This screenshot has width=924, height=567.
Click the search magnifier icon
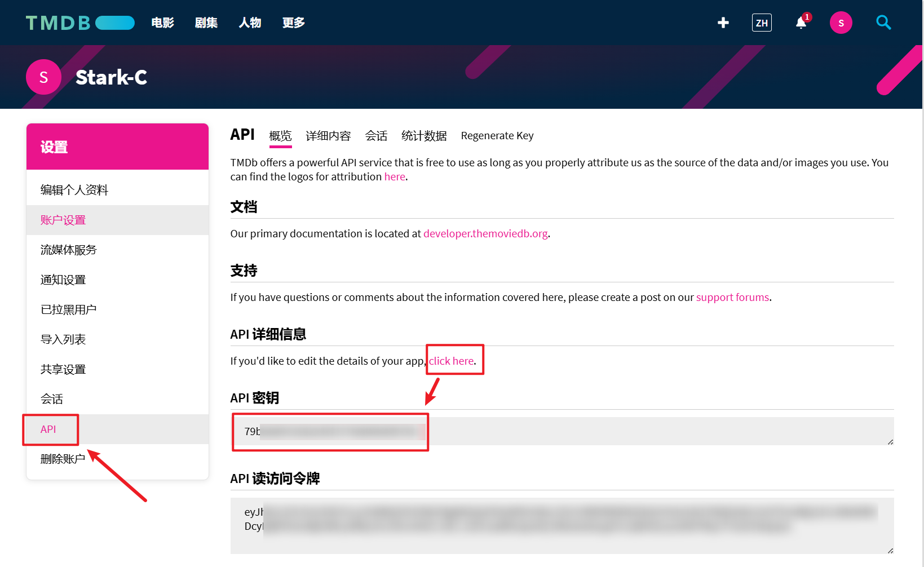pyautogui.click(x=883, y=23)
